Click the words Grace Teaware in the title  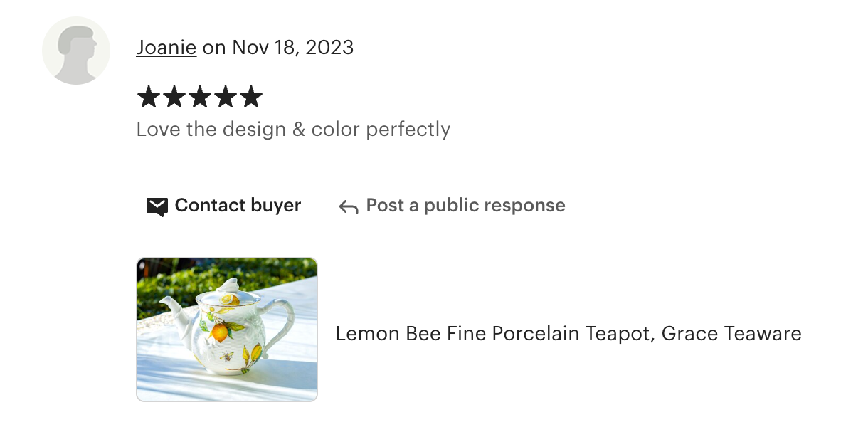(731, 333)
